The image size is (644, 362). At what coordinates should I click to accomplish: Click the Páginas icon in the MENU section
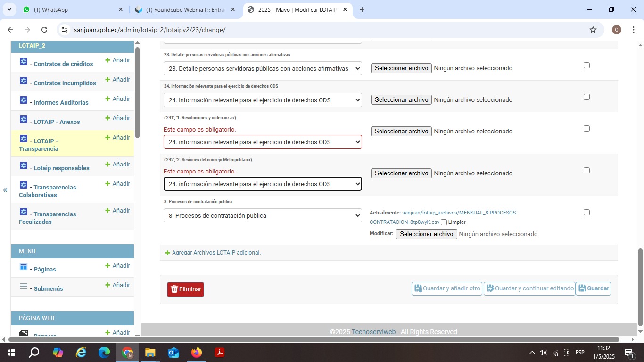point(24,267)
